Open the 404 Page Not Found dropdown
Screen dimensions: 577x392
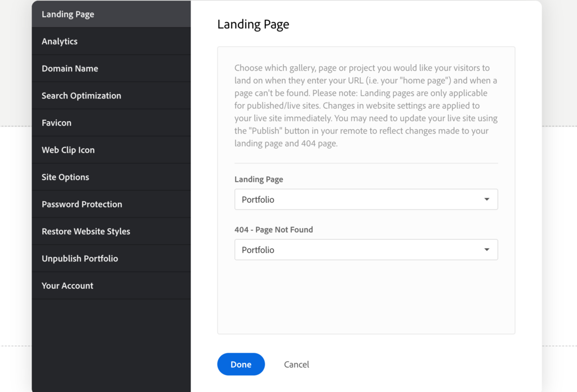(366, 250)
